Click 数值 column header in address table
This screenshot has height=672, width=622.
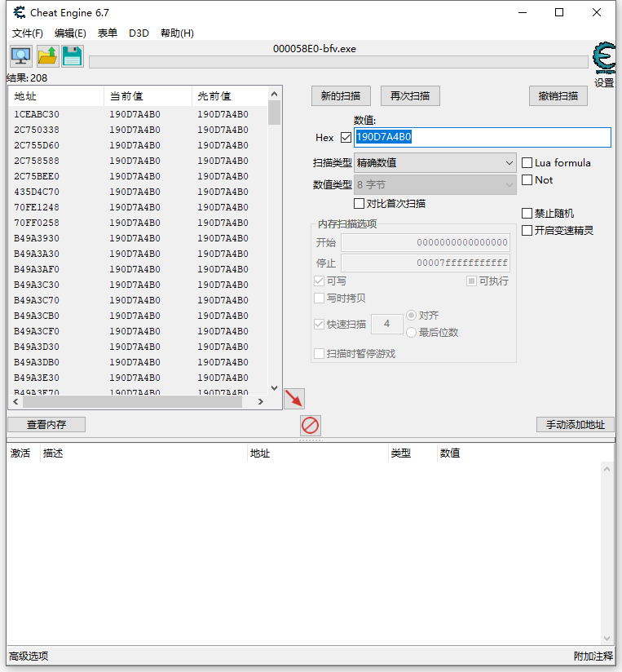pyautogui.click(x=525, y=453)
